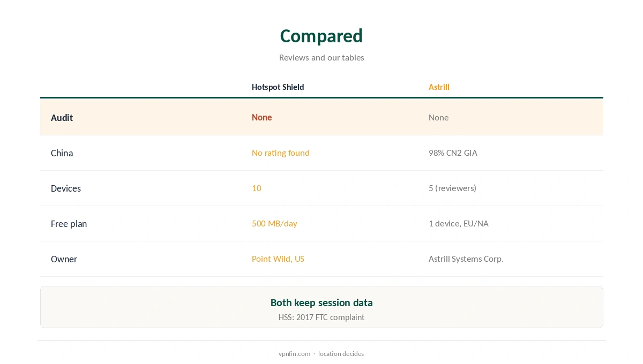Click the 'Compared' heading
Image resolution: width=643 pixels, height=364 pixels.
click(322, 36)
